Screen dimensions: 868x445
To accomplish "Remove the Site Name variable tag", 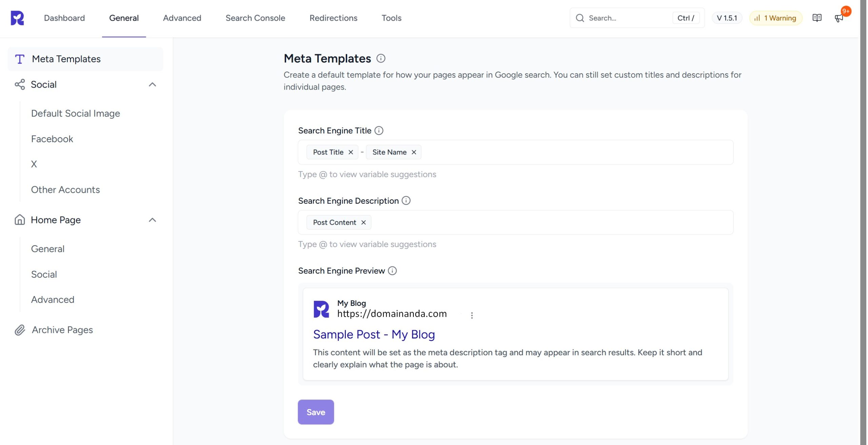I will click(x=414, y=152).
